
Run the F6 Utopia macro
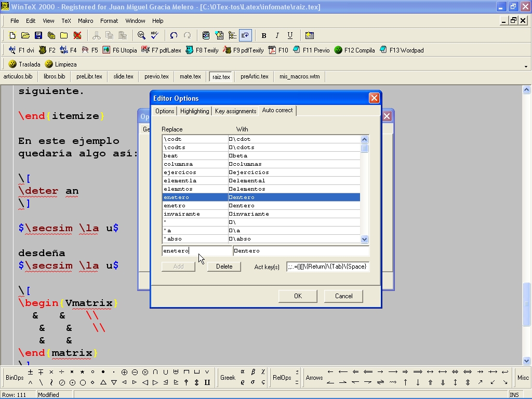pyautogui.click(x=120, y=50)
